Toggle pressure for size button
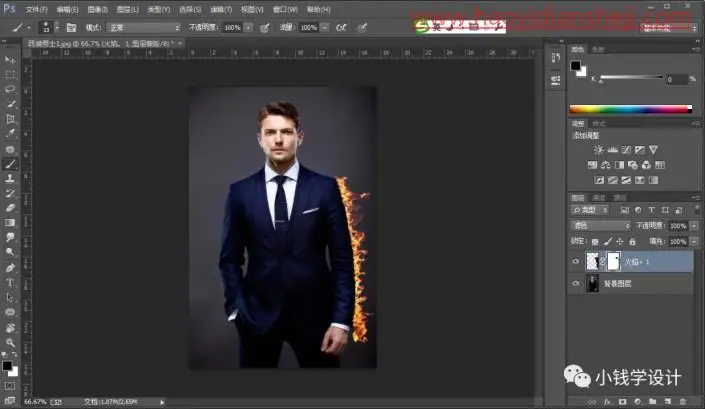 click(x=362, y=28)
